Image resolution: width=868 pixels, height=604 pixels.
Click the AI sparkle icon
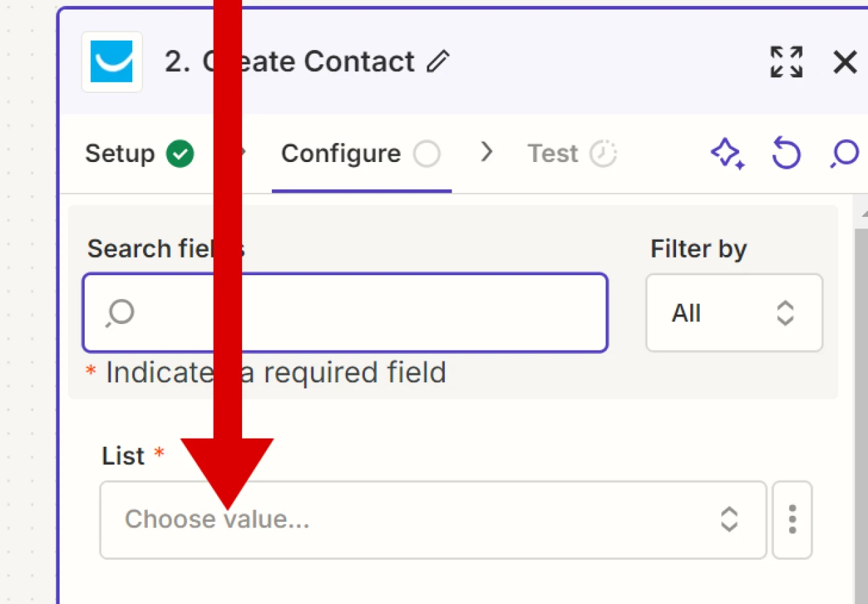tap(727, 154)
